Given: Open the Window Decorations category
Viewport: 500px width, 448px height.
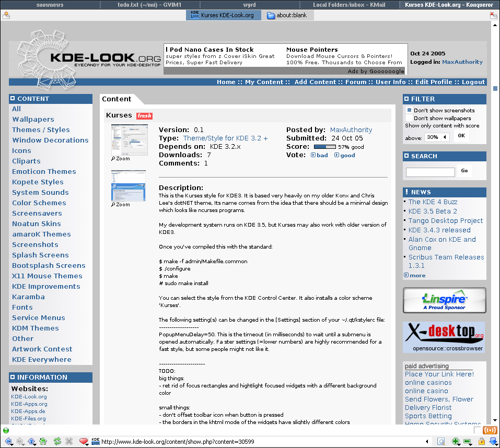Looking at the screenshot, I should click(50, 140).
